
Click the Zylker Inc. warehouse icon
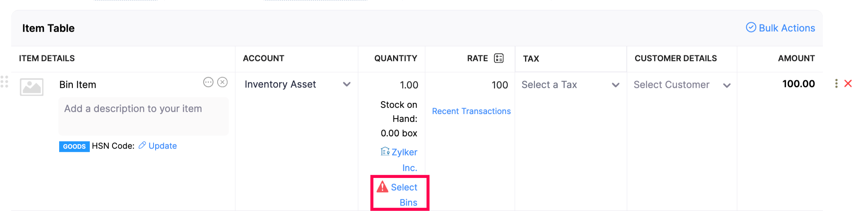coord(385,152)
